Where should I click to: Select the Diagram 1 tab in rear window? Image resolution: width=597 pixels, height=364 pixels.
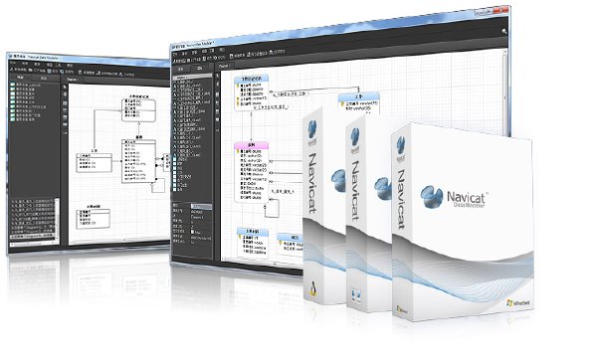pyautogui.click(x=73, y=80)
